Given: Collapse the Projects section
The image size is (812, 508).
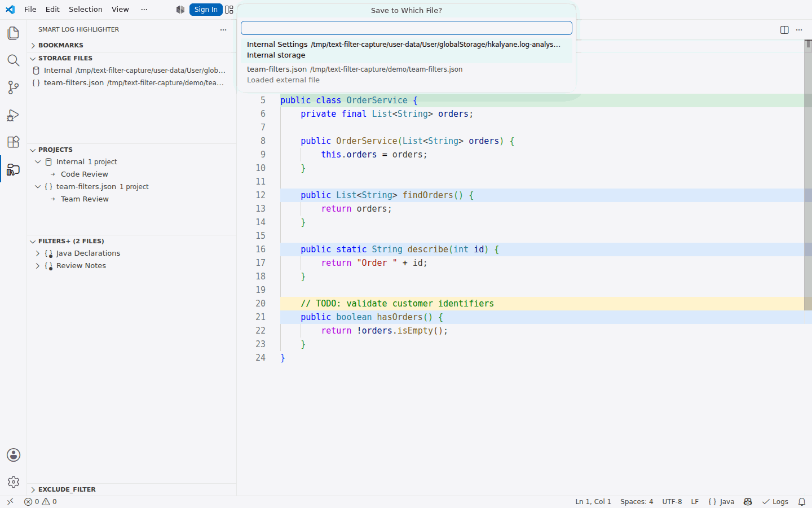Looking at the screenshot, I should click(x=33, y=150).
